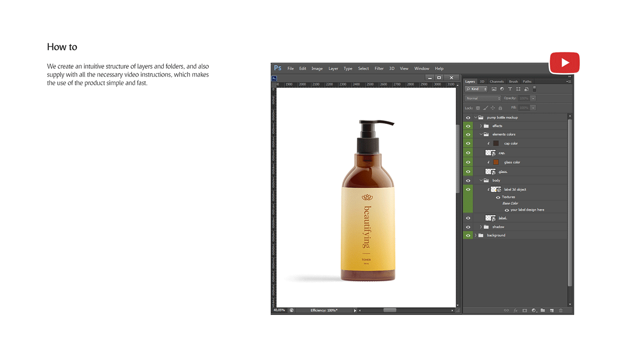The height and width of the screenshot is (362, 644).
Task: Collapse the elements colors folder
Action: pos(481,134)
